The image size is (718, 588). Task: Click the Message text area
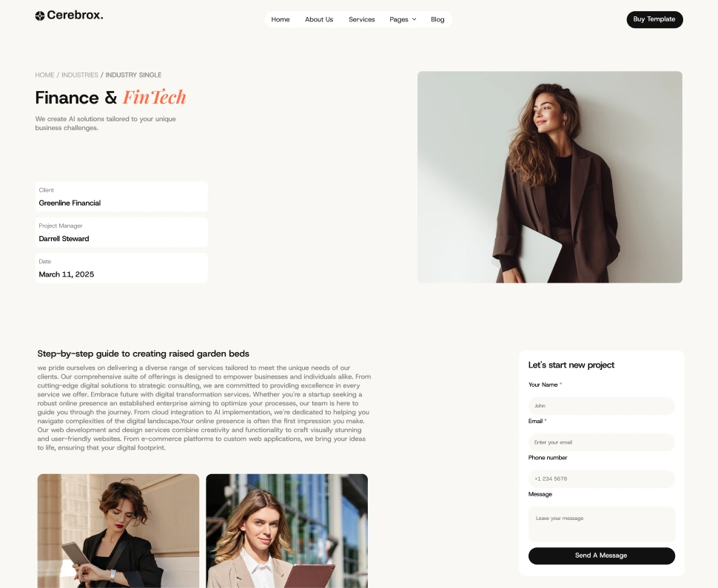tap(601, 524)
